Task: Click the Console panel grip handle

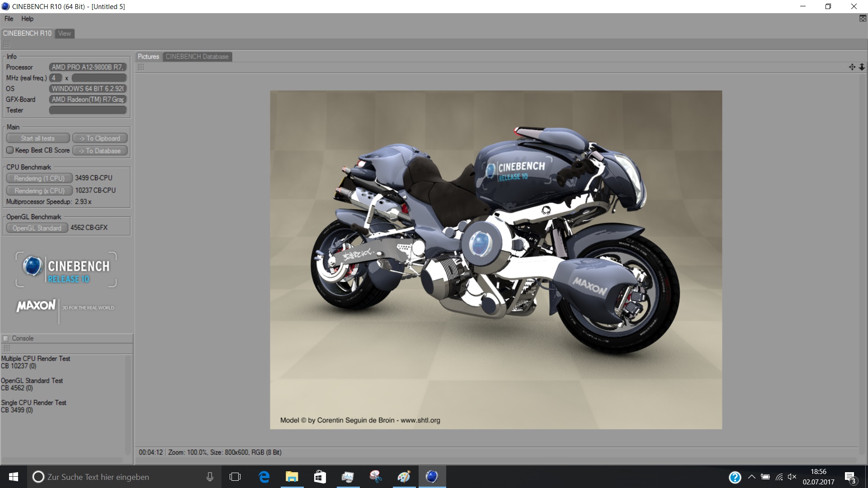Action: pos(7,348)
